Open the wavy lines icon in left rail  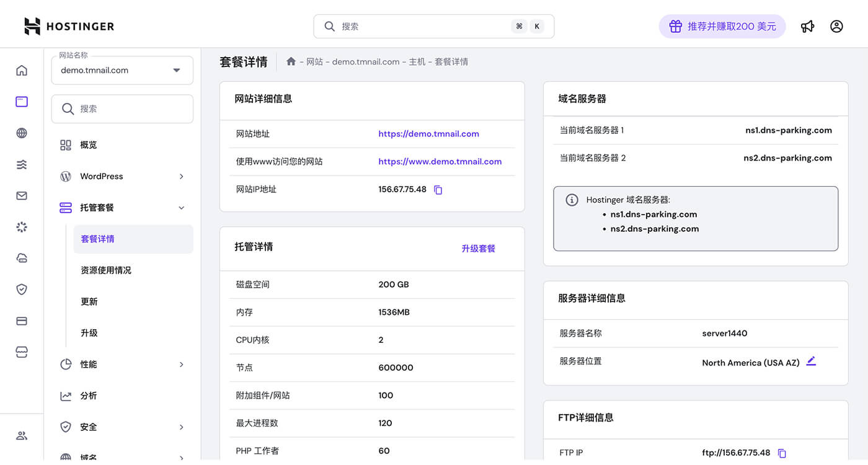22,164
